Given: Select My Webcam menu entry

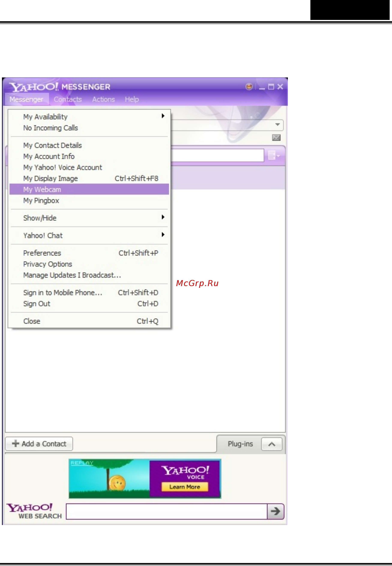Looking at the screenshot, I should click(x=89, y=189).
